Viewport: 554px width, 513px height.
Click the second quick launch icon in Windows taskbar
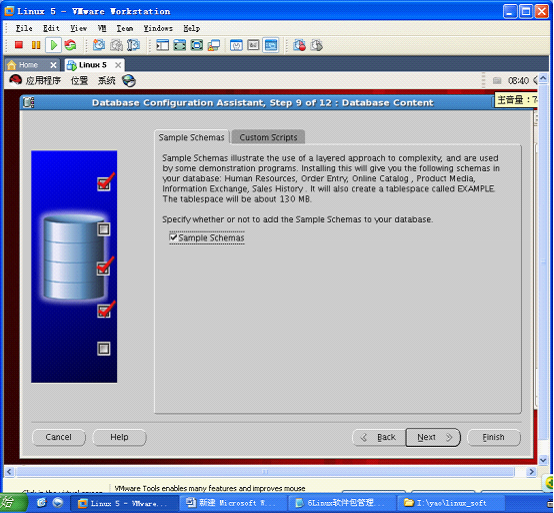pyautogui.click(x=58, y=503)
